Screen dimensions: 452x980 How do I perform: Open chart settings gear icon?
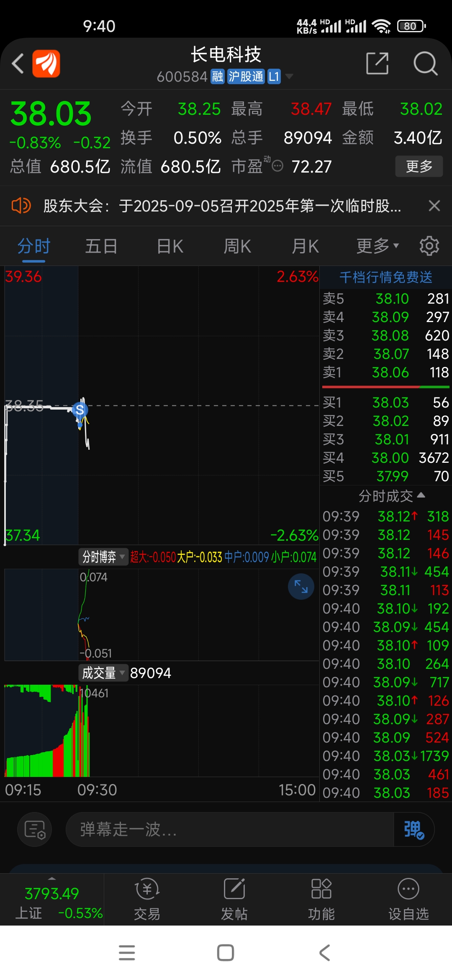[x=429, y=246]
